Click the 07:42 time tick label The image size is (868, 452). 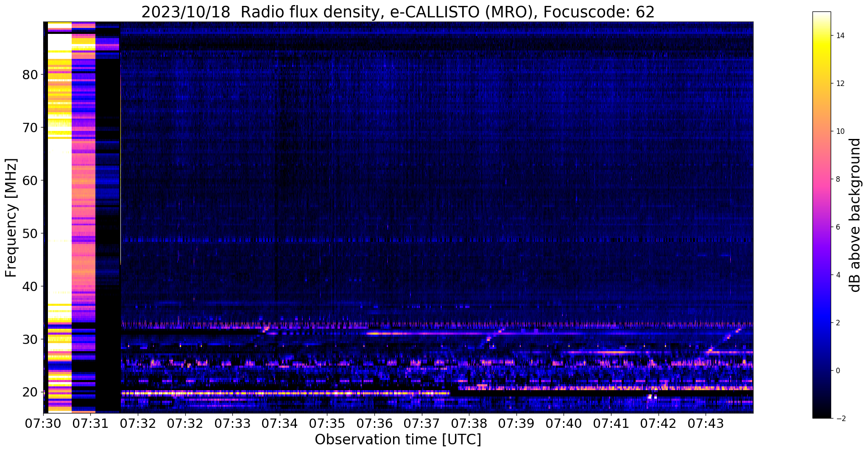pyautogui.click(x=658, y=423)
